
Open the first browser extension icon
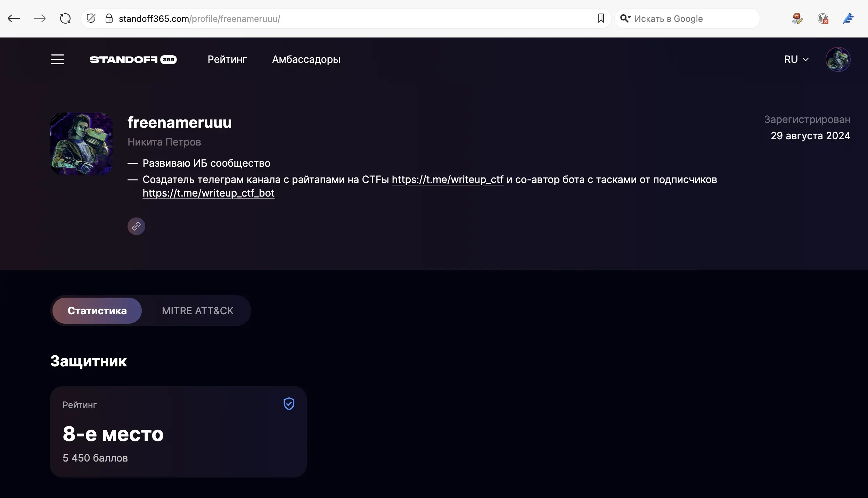point(797,18)
